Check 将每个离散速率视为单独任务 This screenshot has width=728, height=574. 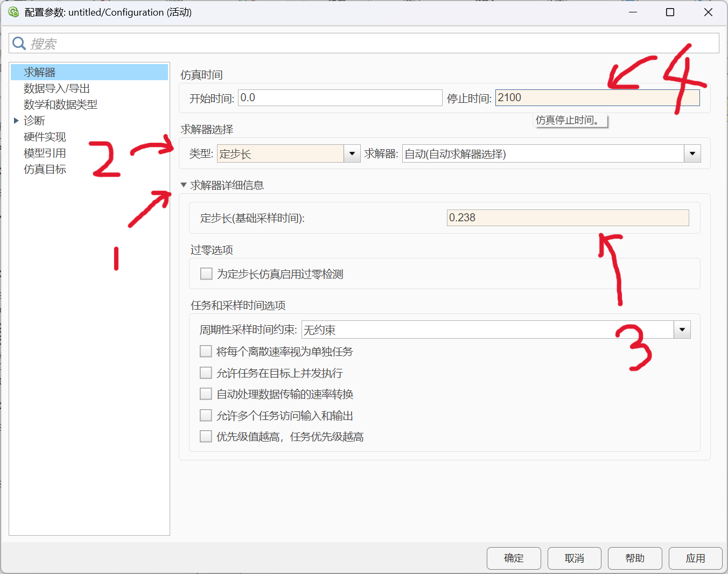tap(206, 351)
